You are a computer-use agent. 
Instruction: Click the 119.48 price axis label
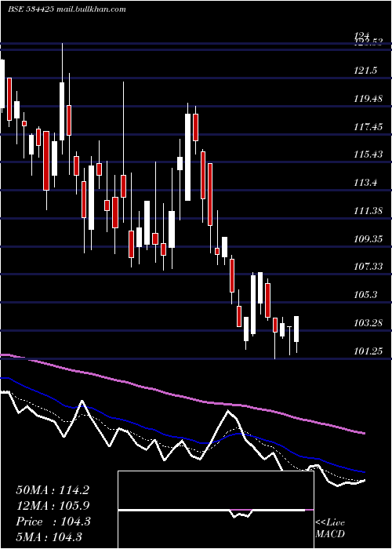368,99
